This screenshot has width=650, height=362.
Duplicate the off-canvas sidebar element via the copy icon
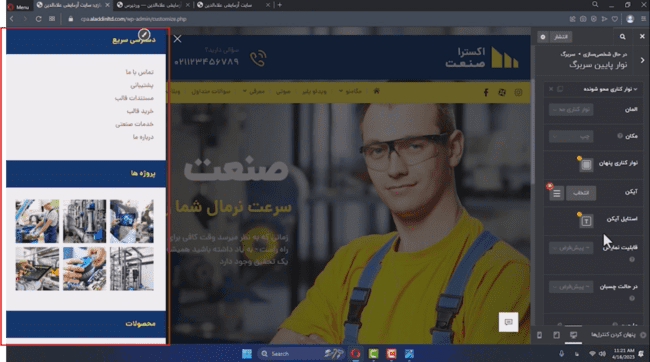click(x=560, y=89)
